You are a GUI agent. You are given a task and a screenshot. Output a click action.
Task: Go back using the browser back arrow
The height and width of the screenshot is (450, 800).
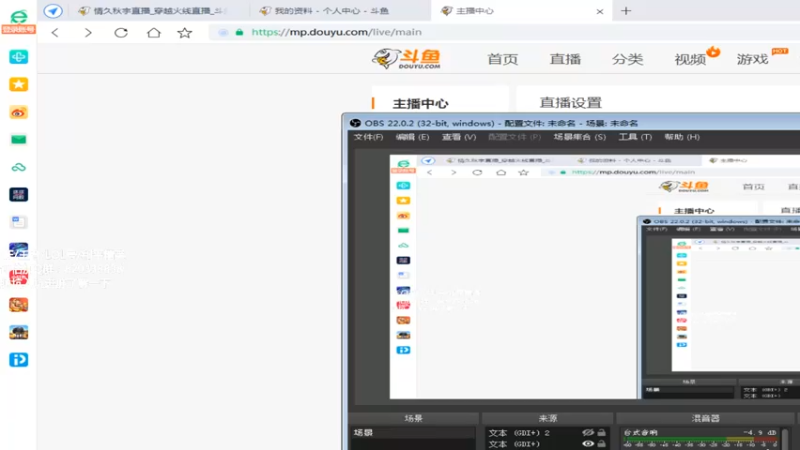pyautogui.click(x=55, y=33)
